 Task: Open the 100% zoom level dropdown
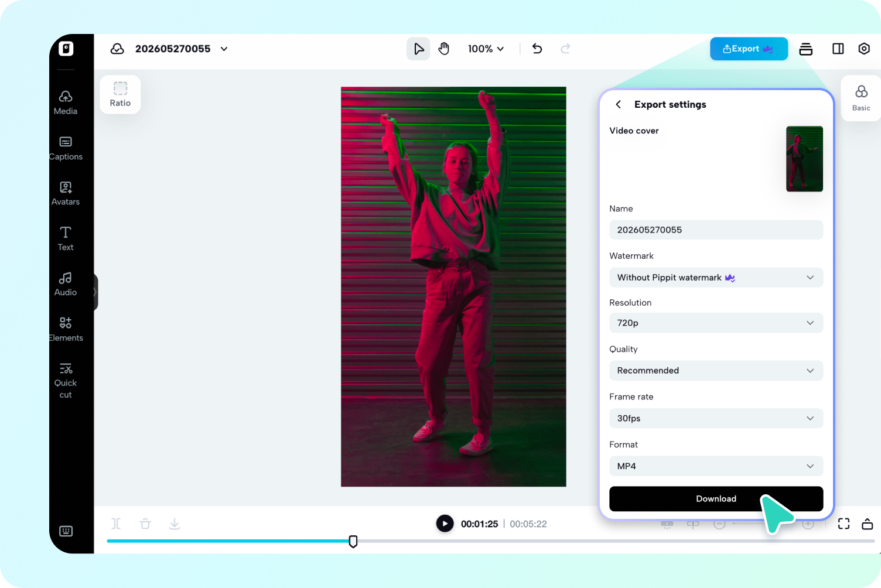point(486,49)
